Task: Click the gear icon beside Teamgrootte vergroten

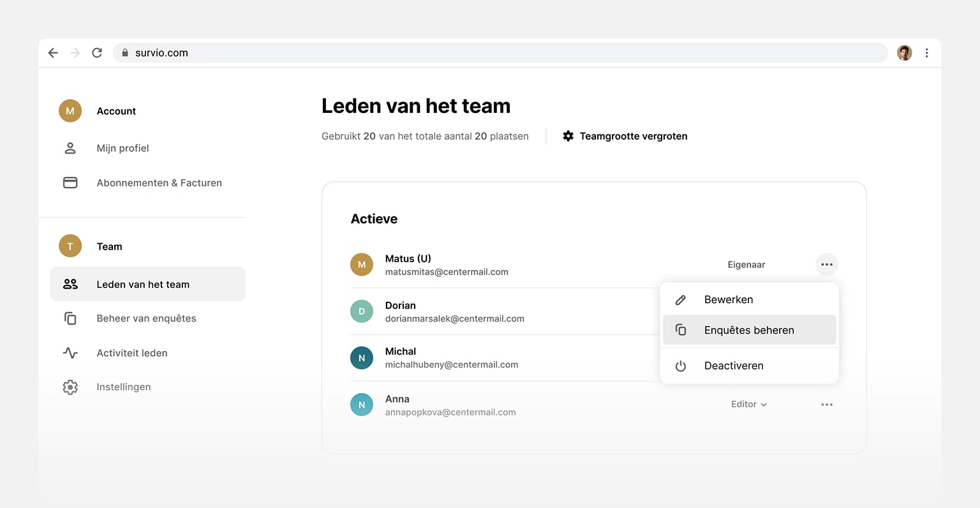Action: [x=567, y=136]
